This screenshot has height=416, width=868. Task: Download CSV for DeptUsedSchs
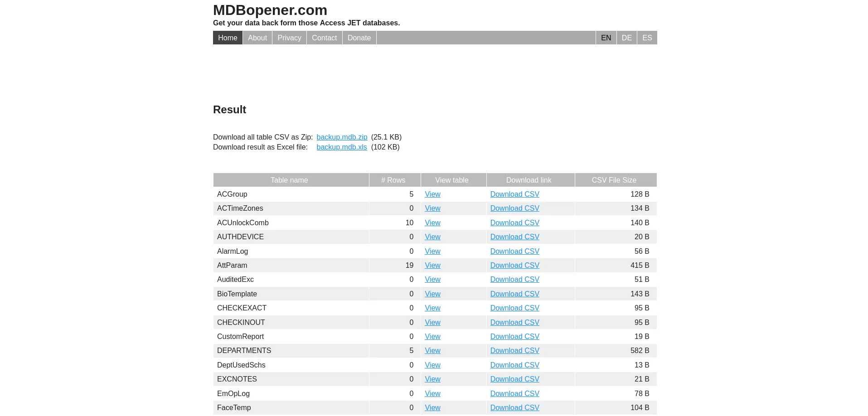(515, 365)
